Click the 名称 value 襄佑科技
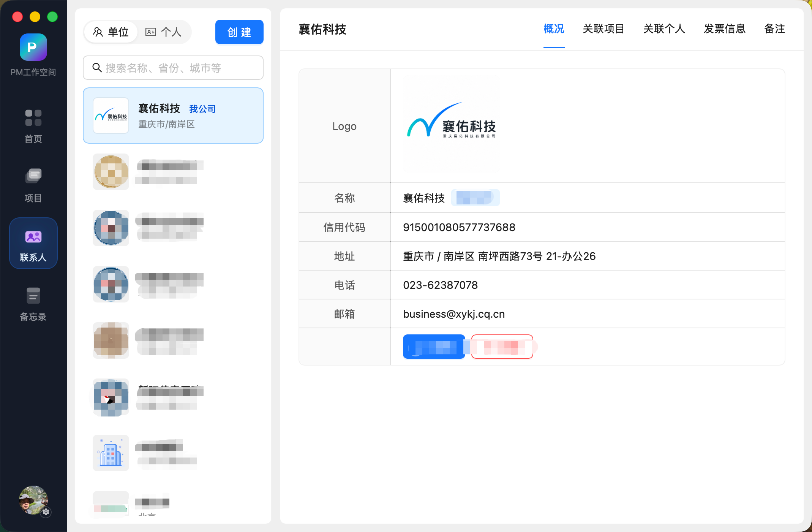812x532 pixels. (424, 198)
